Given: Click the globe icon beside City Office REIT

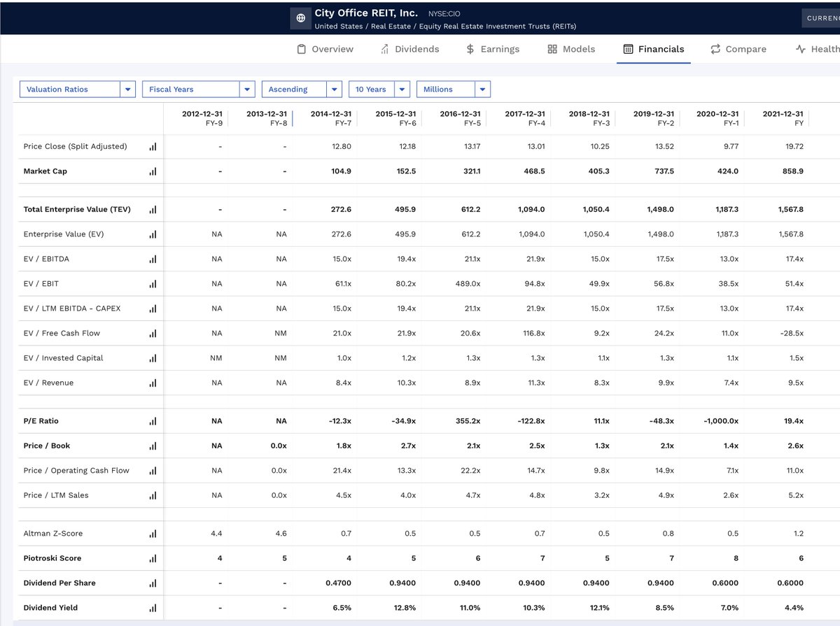Looking at the screenshot, I should [301, 18].
